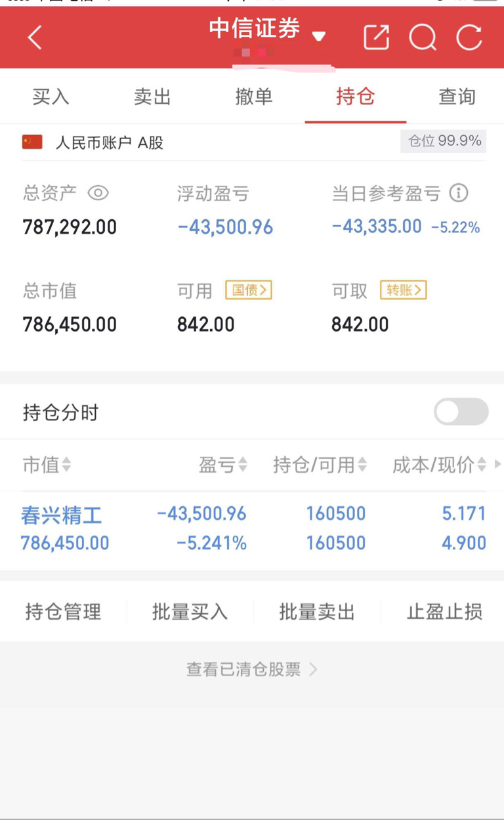The width and height of the screenshot is (504, 820).
Task: Open the share/export icon in header
Action: 376,37
